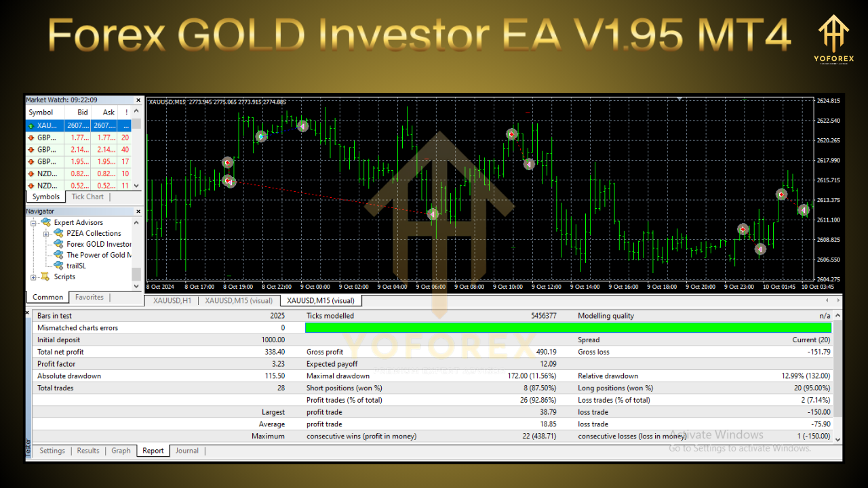Click the down arrow icon on GBP row with bid 2.14

(x=31, y=150)
